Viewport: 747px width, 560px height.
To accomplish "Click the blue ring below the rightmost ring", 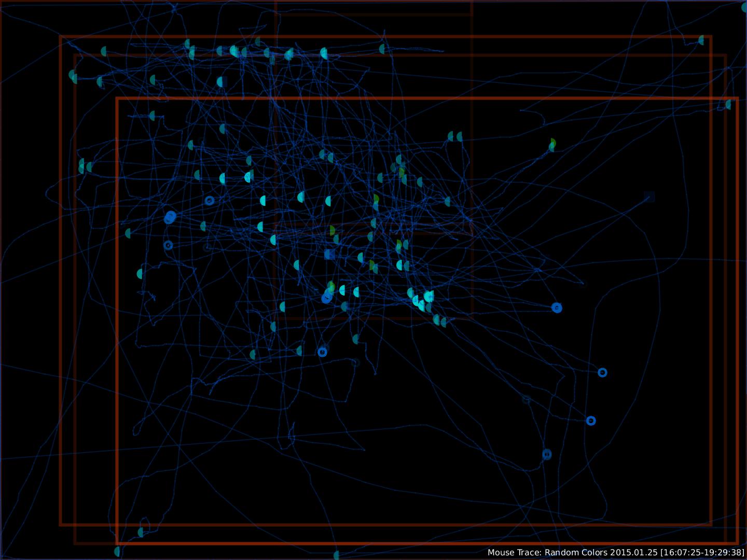I will click(x=591, y=421).
